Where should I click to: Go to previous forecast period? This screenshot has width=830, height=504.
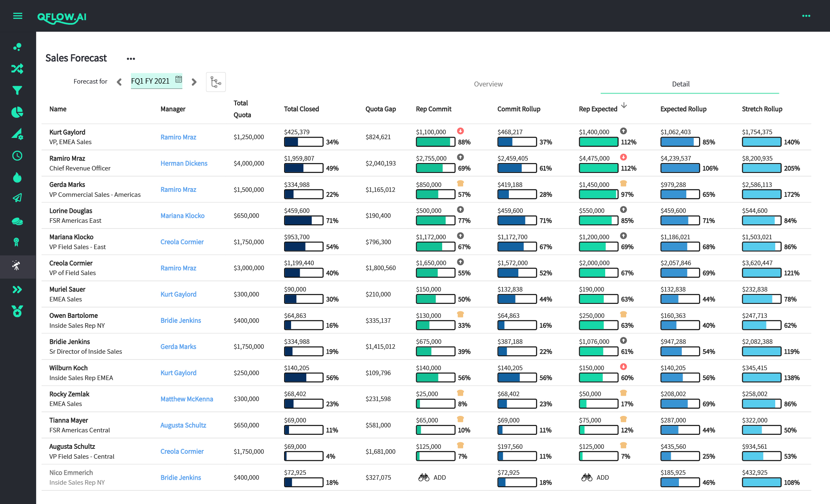pos(119,82)
